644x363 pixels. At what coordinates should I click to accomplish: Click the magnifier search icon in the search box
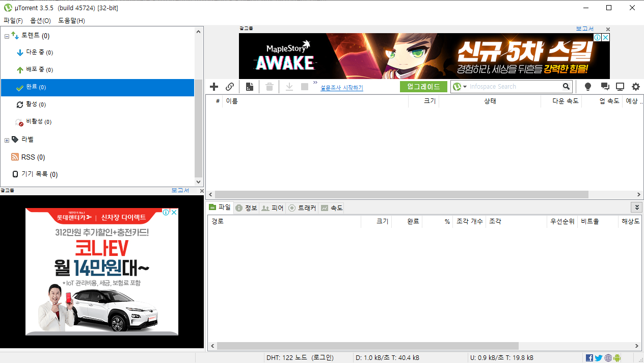566,87
